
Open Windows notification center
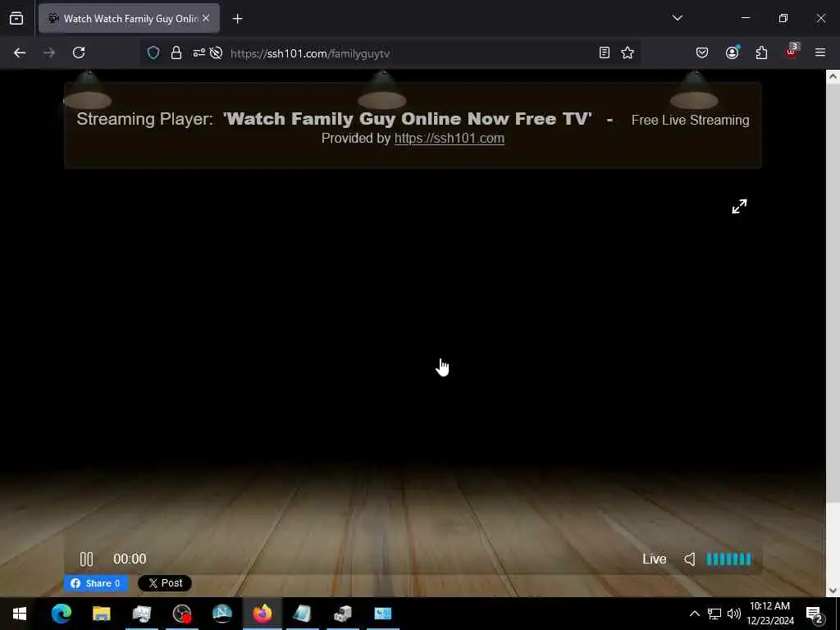(815, 614)
